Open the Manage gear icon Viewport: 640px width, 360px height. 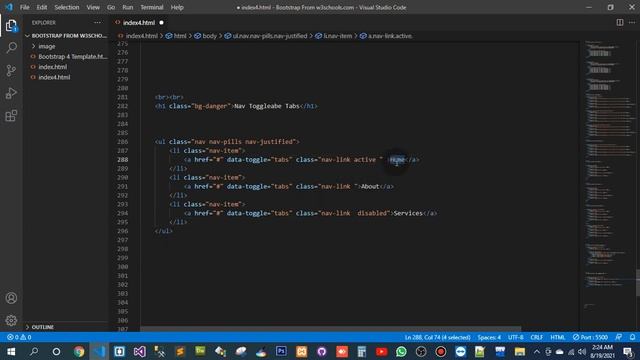point(11,320)
